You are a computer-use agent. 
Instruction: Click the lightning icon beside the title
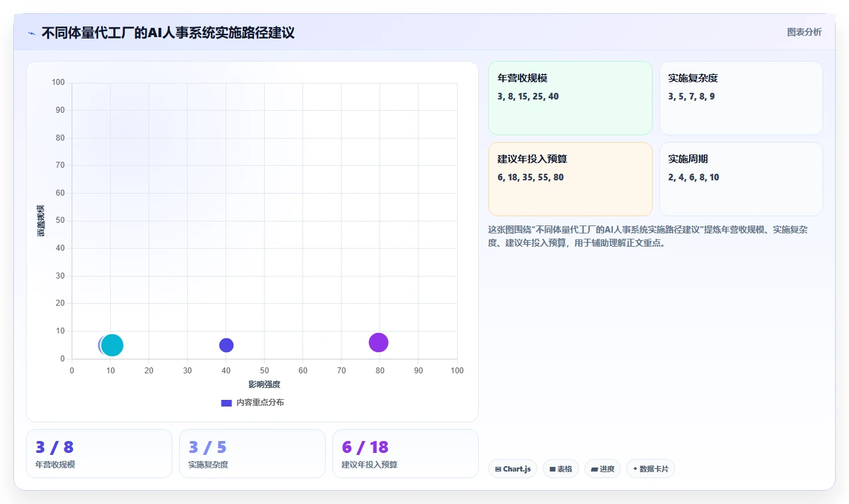[x=31, y=32]
